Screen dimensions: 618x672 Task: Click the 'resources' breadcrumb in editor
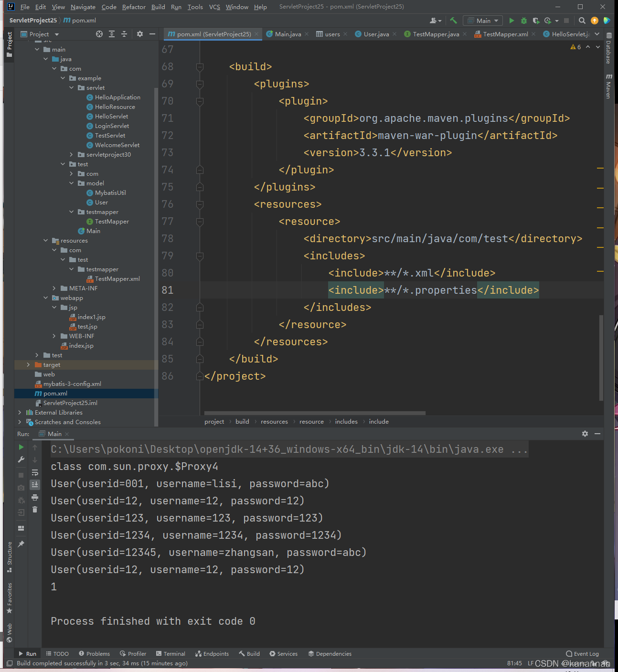pyautogui.click(x=274, y=422)
